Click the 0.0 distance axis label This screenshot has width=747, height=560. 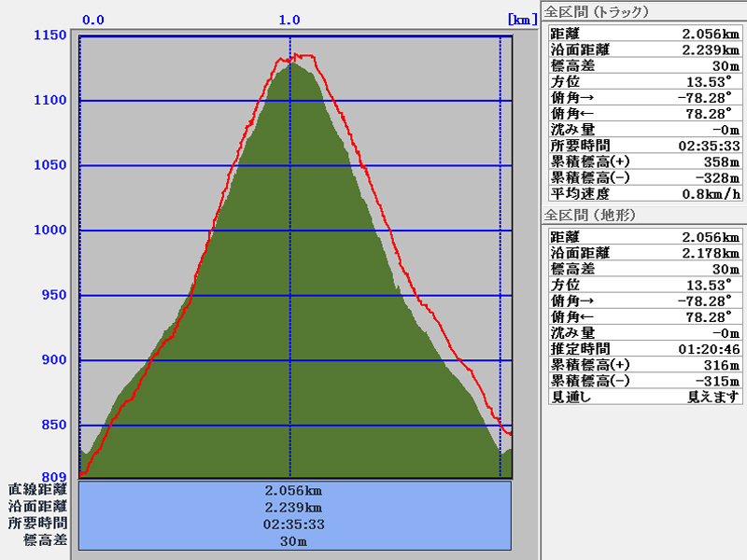click(93, 19)
